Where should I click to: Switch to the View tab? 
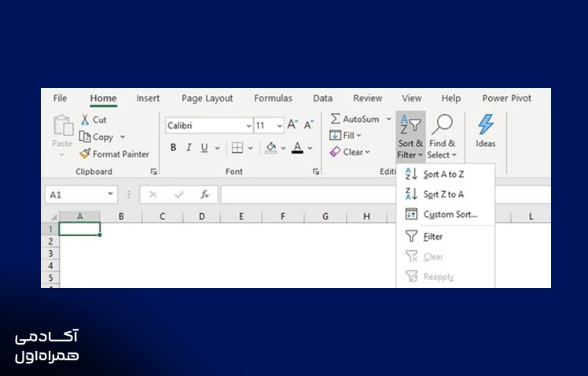point(412,98)
